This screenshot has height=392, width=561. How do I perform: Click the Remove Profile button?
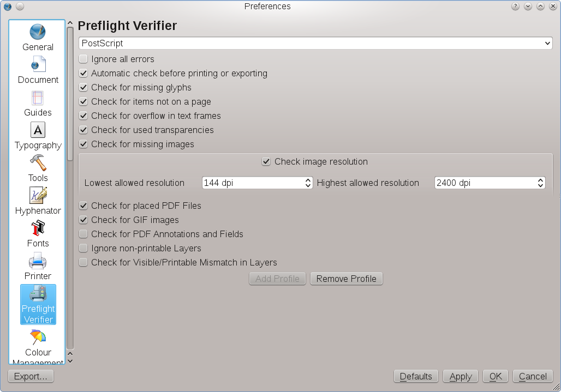[347, 279]
